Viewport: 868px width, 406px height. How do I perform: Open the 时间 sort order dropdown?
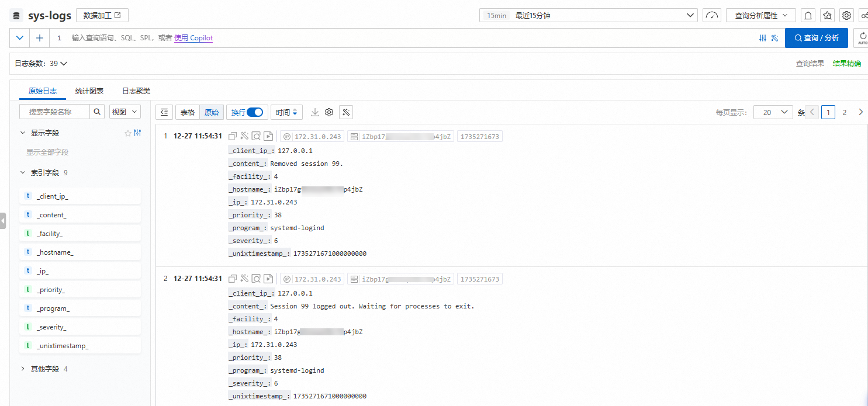tap(286, 112)
